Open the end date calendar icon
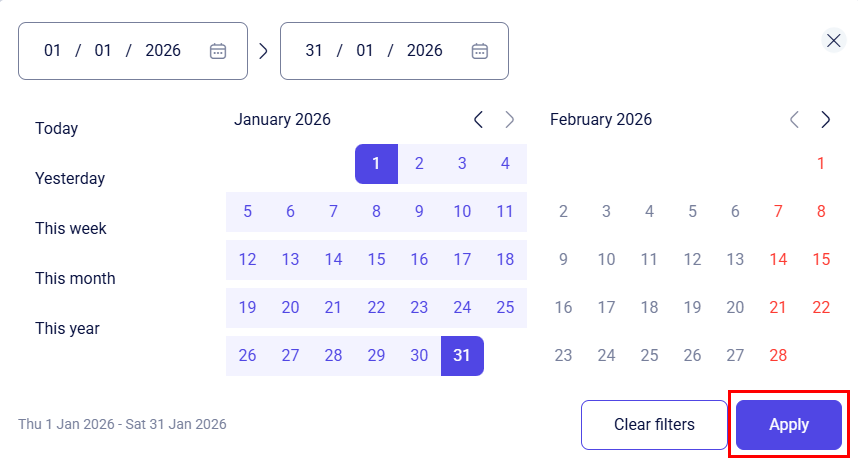This screenshot has width=858, height=468. tap(480, 51)
